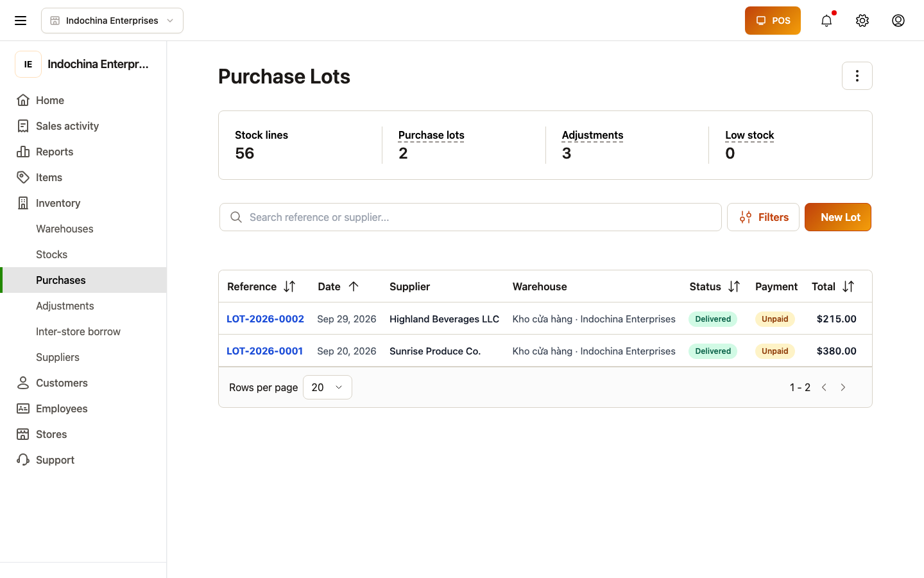Click the New Lot button
This screenshot has height=578, width=924.
click(838, 217)
